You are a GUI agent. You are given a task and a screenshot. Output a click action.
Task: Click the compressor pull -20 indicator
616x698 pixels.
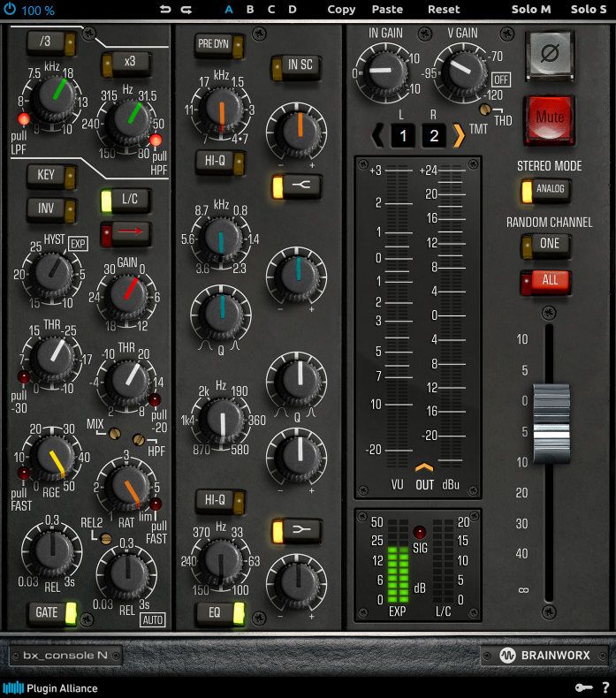155,399
